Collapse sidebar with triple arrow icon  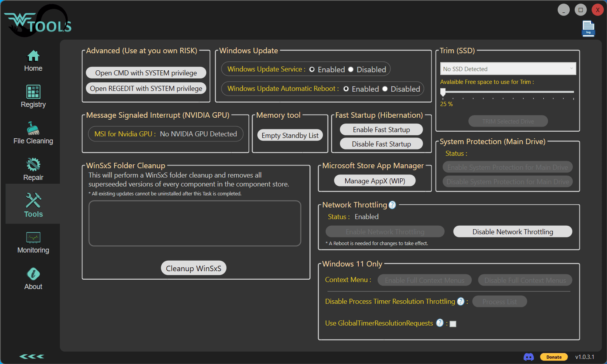(32, 356)
